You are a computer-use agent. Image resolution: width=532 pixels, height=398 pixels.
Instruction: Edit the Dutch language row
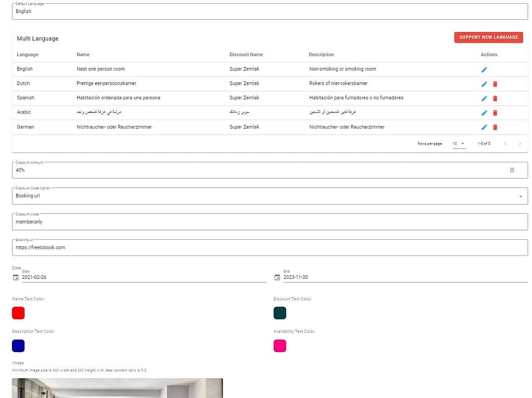[x=484, y=84]
